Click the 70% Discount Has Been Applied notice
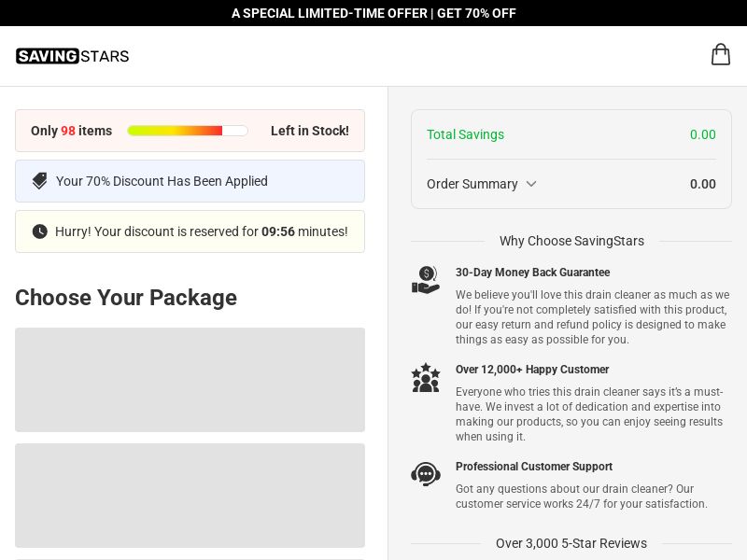The image size is (747, 560). [162, 181]
